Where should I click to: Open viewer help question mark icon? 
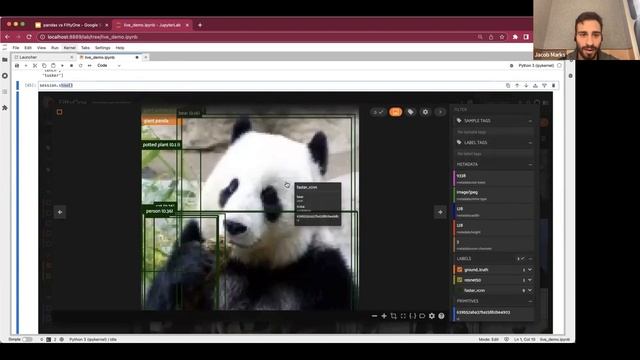coord(441,316)
